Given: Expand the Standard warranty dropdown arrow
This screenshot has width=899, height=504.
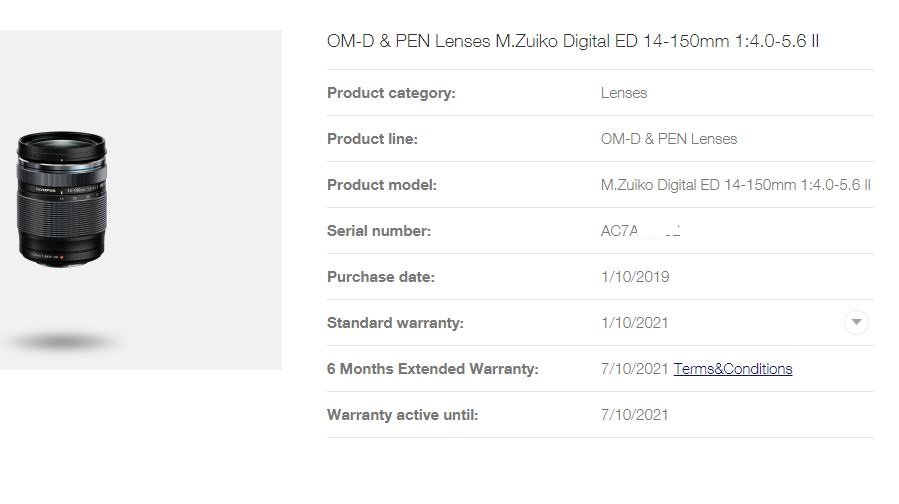Looking at the screenshot, I should [x=856, y=322].
